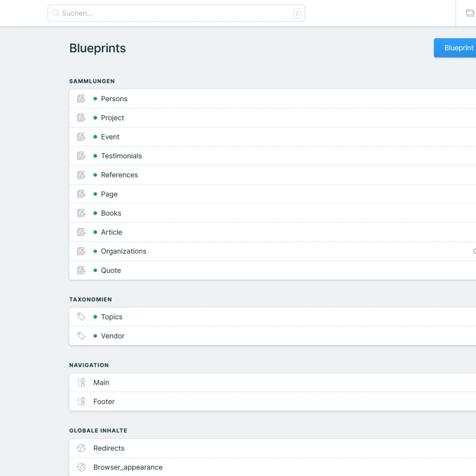
Task: Open the Article blueprint
Action: 112,232
